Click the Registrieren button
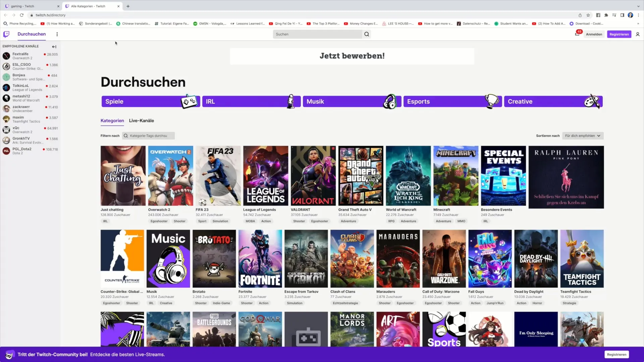 pyautogui.click(x=619, y=34)
